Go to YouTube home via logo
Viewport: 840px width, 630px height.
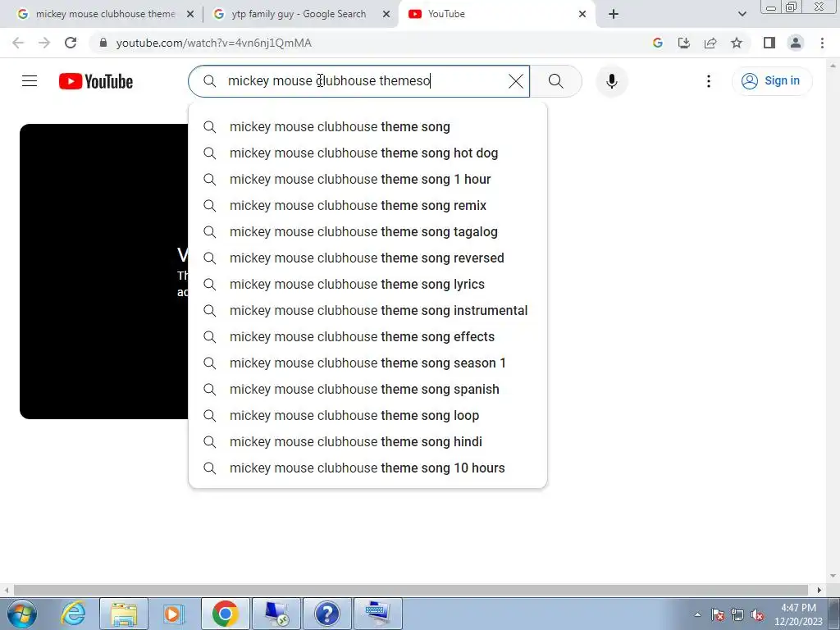[96, 81]
